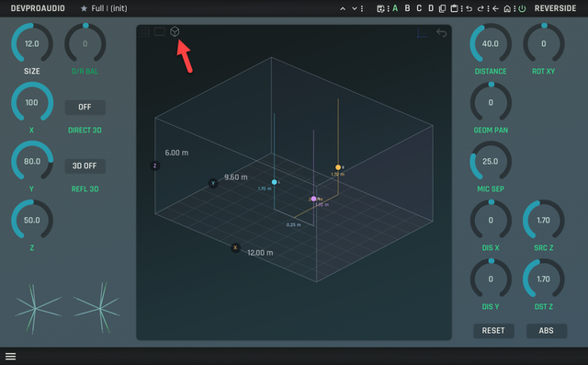The width and height of the screenshot is (588, 365).
Task: Switch to the flat rectangle view icon
Action: [x=159, y=31]
